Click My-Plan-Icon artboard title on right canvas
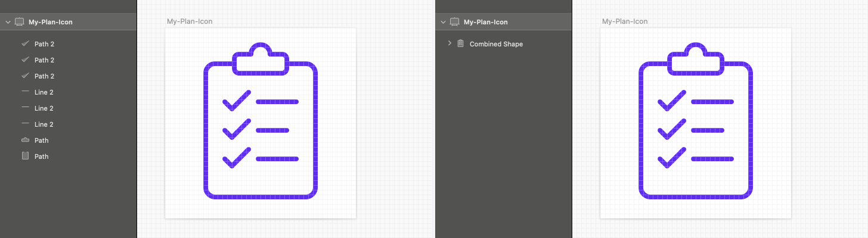This screenshot has width=868, height=238. point(625,21)
